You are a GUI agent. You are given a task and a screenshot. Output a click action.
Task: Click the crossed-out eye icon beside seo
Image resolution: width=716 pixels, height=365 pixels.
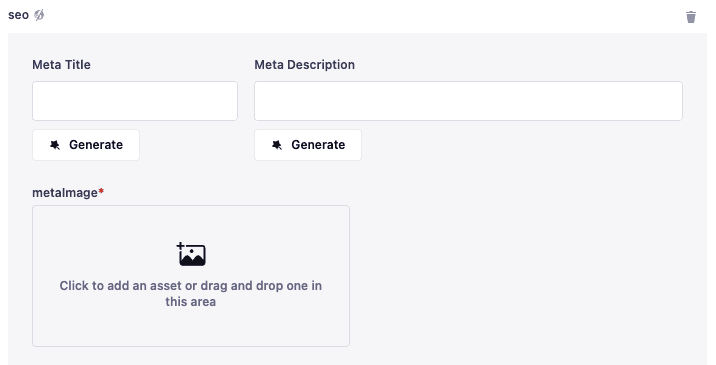(x=39, y=15)
